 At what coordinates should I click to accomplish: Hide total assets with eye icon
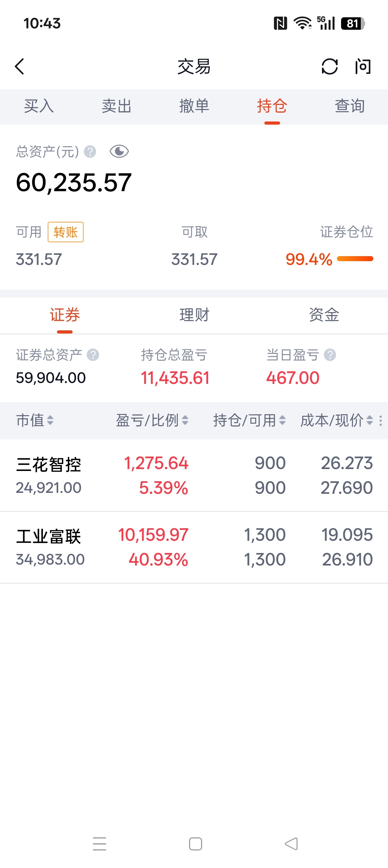[119, 152]
